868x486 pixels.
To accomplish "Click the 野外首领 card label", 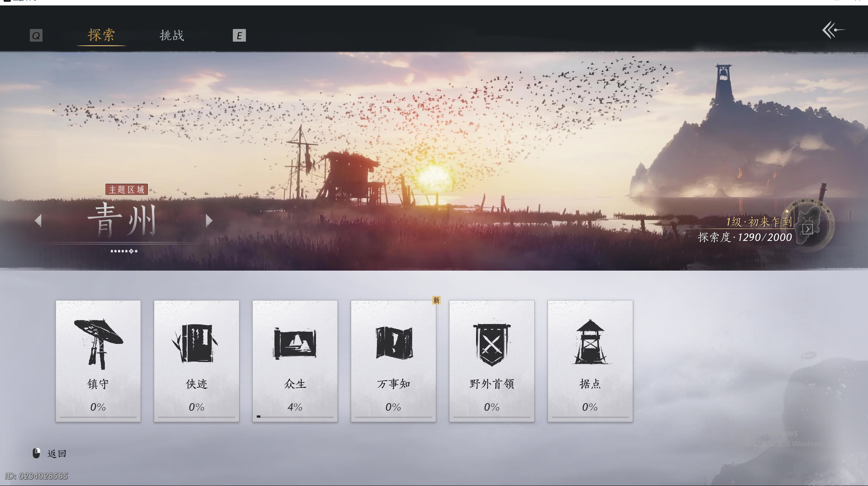I will 492,384.
